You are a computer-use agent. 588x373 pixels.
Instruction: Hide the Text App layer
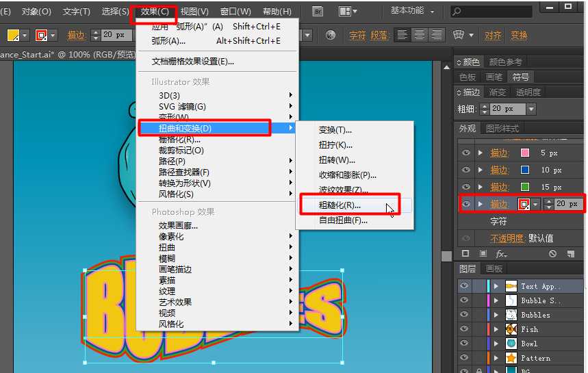464,286
